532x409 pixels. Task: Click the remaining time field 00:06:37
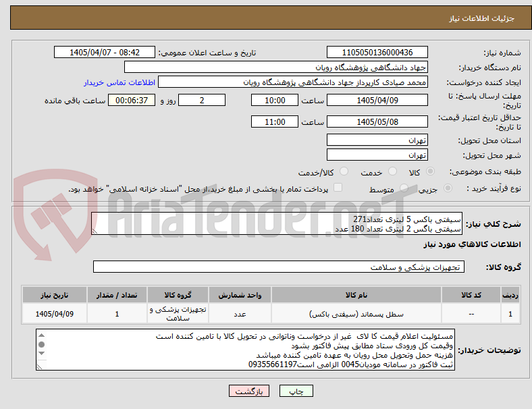click(x=132, y=101)
